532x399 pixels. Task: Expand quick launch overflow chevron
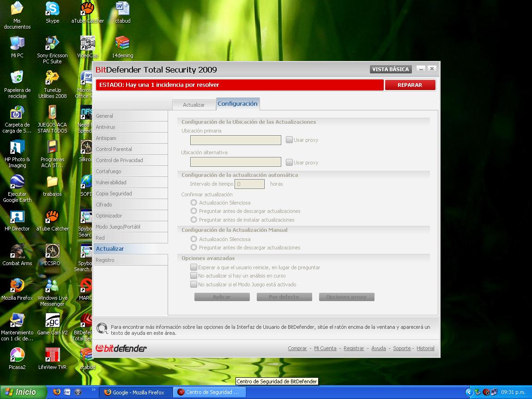pos(93,390)
